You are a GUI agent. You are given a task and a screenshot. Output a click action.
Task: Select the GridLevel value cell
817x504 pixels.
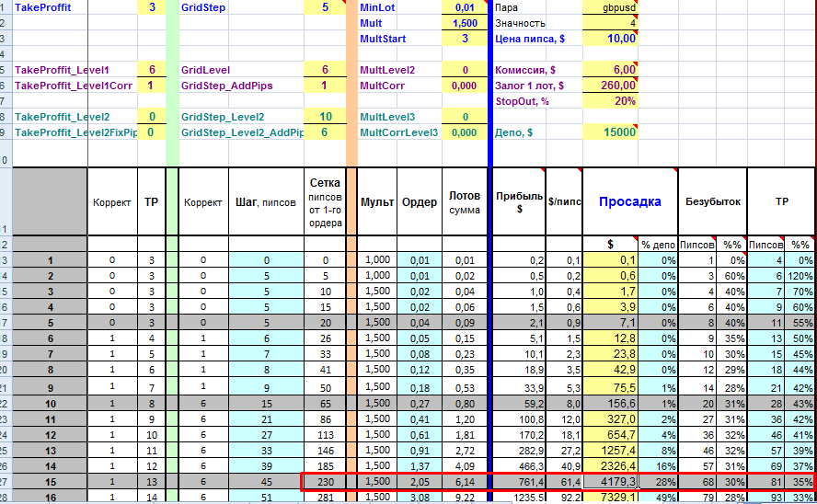point(325,70)
